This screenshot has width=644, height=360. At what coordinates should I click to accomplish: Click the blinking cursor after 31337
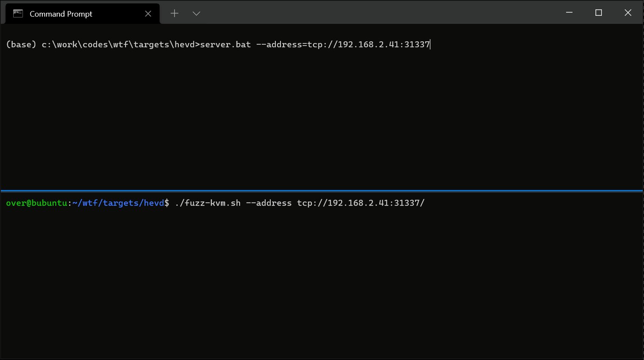tap(430, 44)
